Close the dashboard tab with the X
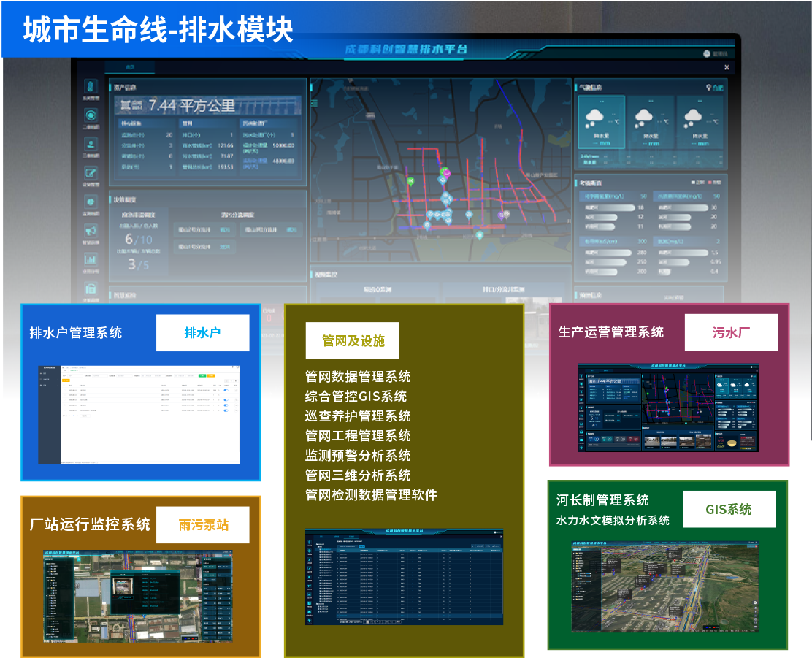This screenshot has width=812, height=658. pos(727,67)
